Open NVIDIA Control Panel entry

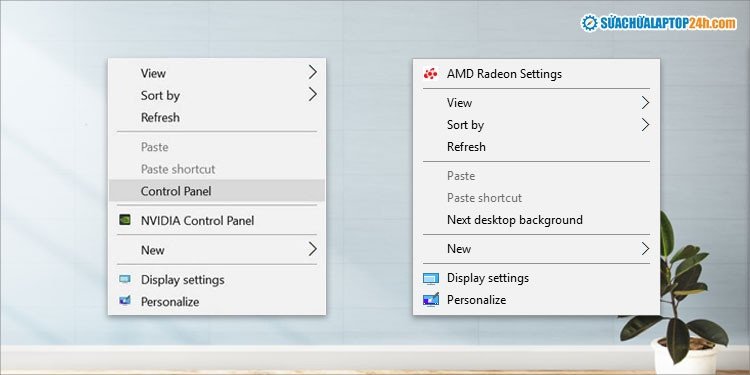point(217,221)
